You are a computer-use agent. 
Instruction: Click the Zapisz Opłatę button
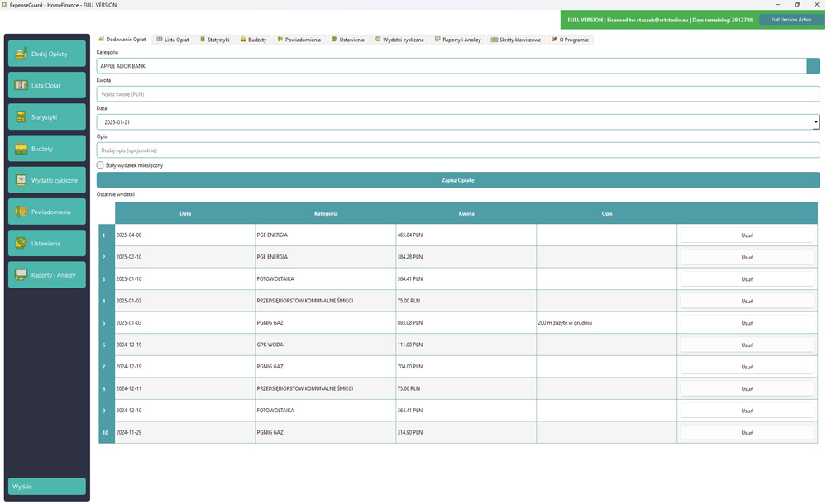point(457,179)
